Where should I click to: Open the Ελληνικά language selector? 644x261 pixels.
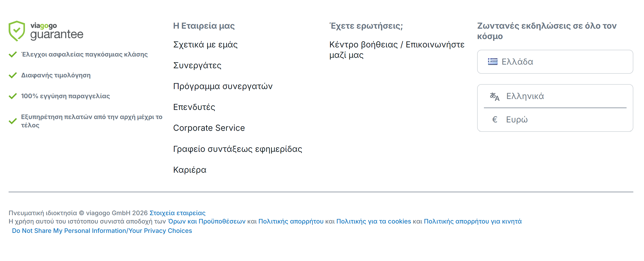pyautogui.click(x=555, y=96)
